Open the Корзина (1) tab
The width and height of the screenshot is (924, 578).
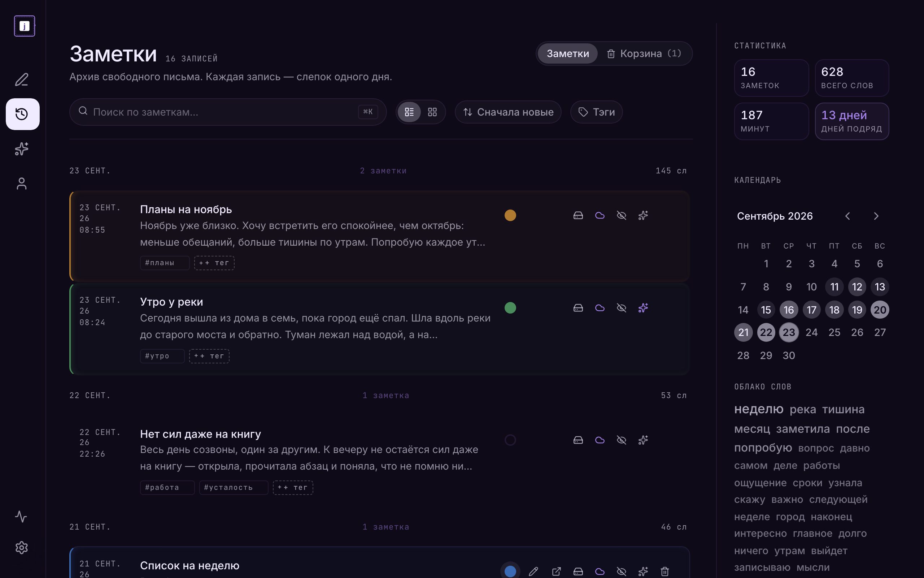[644, 53]
